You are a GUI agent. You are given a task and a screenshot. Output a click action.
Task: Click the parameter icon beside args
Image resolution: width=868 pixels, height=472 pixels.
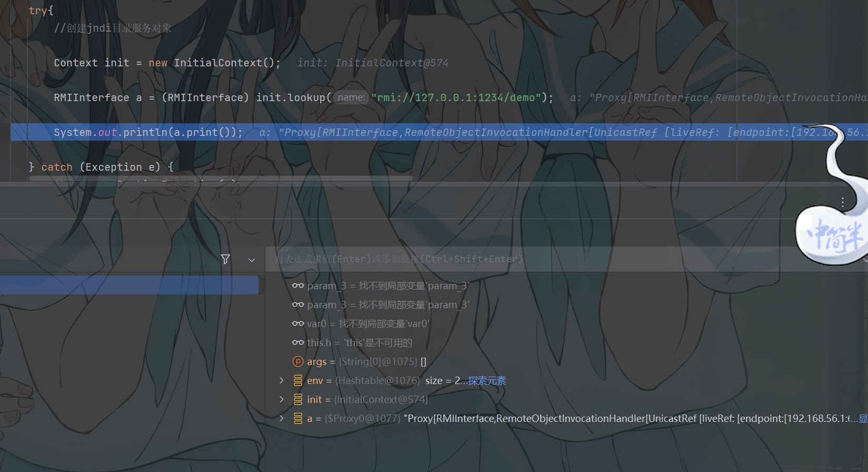click(x=298, y=361)
